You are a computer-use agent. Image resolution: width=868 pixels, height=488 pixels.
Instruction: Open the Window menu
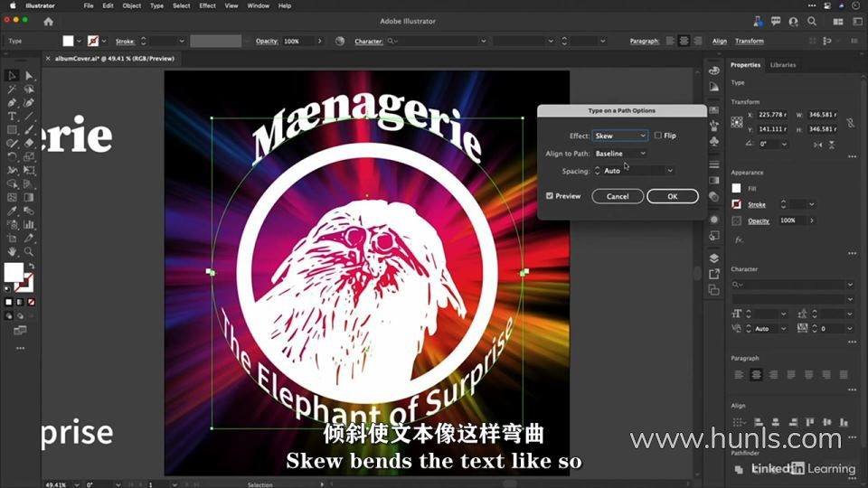tap(258, 5)
